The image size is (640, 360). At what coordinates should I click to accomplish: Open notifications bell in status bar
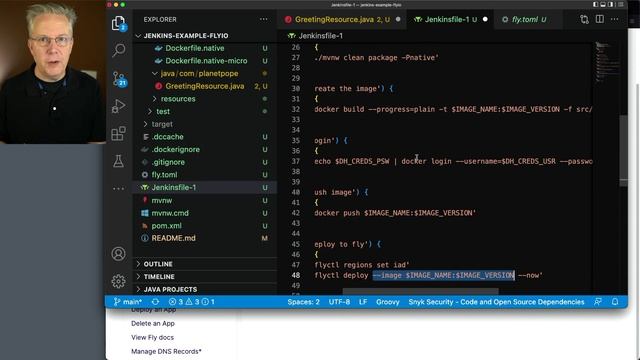point(615,302)
